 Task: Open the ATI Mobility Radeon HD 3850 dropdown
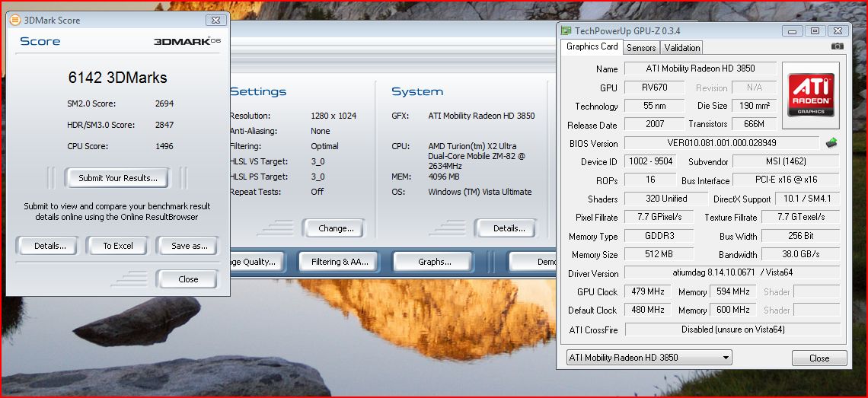pos(649,358)
